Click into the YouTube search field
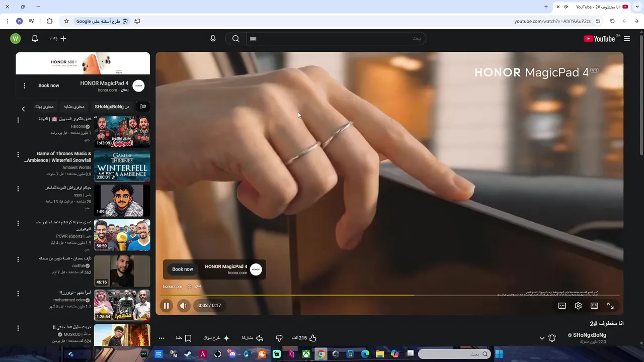This screenshot has width=644, height=362. coord(336,39)
